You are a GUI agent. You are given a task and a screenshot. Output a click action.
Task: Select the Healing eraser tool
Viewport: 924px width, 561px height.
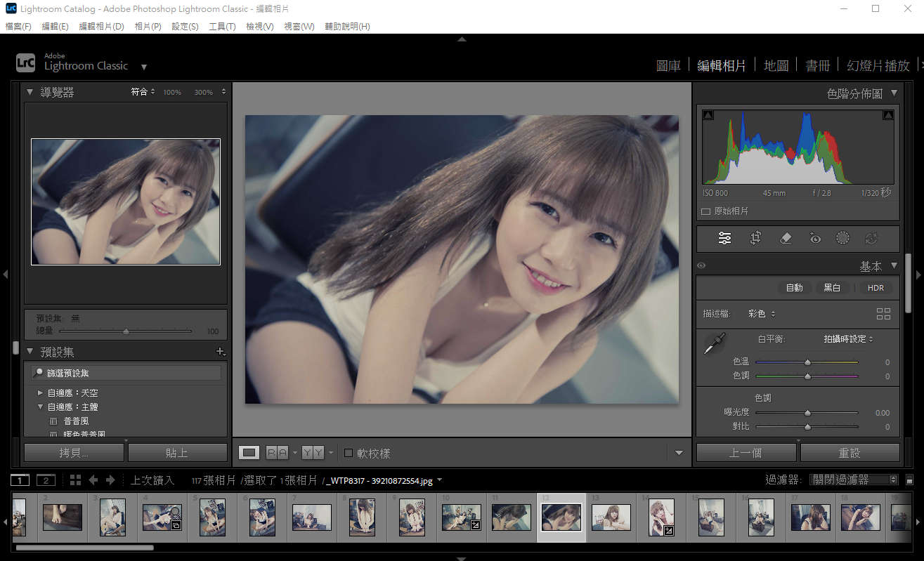pos(786,239)
